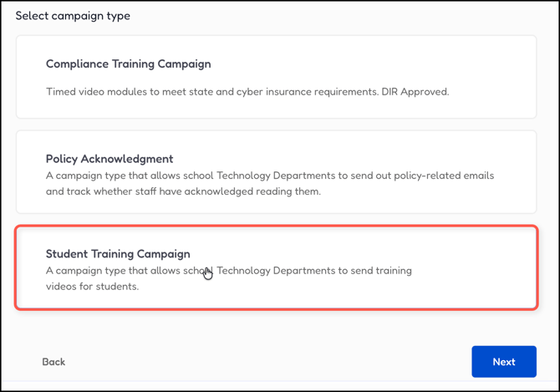Click blank space right of Compliance title

pos(376,64)
